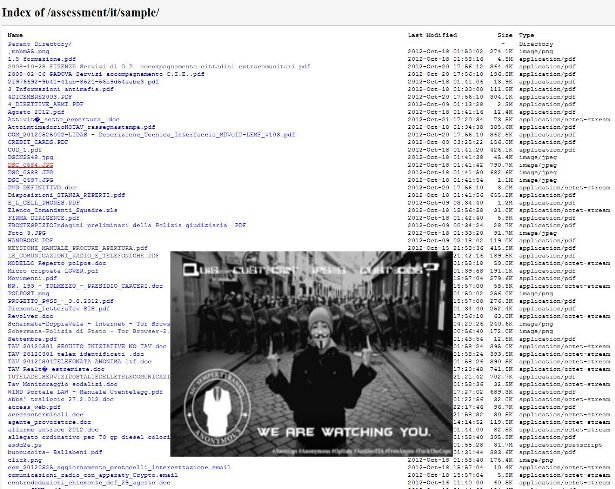Open PADOVA Servizi accompagnamento C.I.E. pdf
Image resolution: width=615 pixels, height=489 pixels.
tap(106, 74)
